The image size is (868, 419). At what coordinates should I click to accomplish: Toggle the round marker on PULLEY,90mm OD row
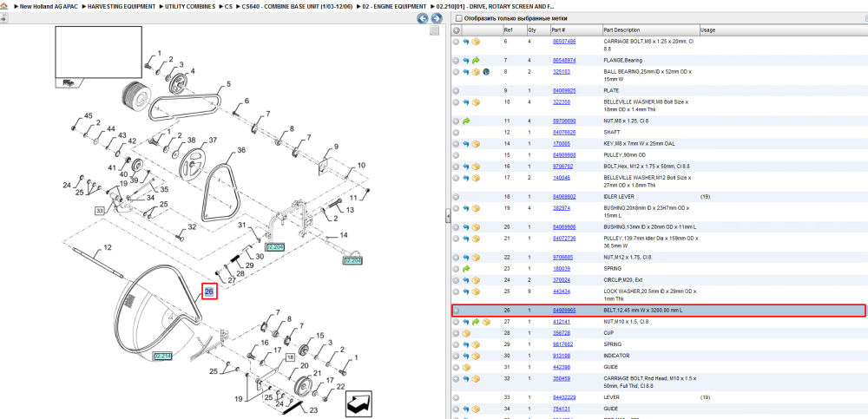pyautogui.click(x=457, y=155)
